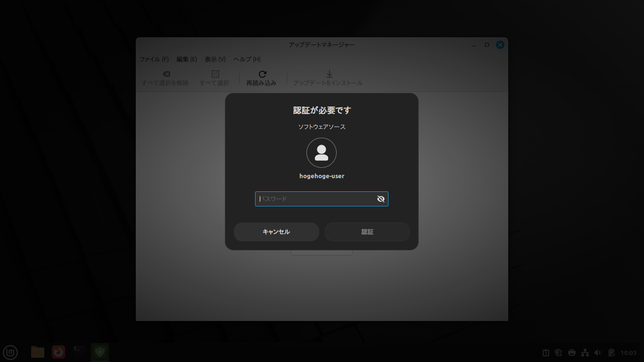
Task: Click the ソフトウェアソース label in the dialog
Action: (322, 127)
